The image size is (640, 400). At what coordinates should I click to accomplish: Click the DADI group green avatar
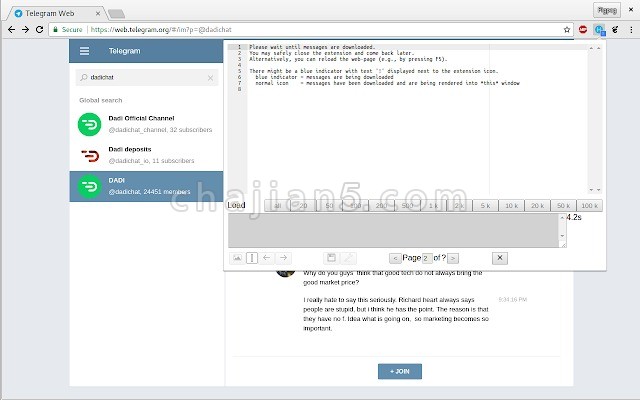click(x=89, y=187)
